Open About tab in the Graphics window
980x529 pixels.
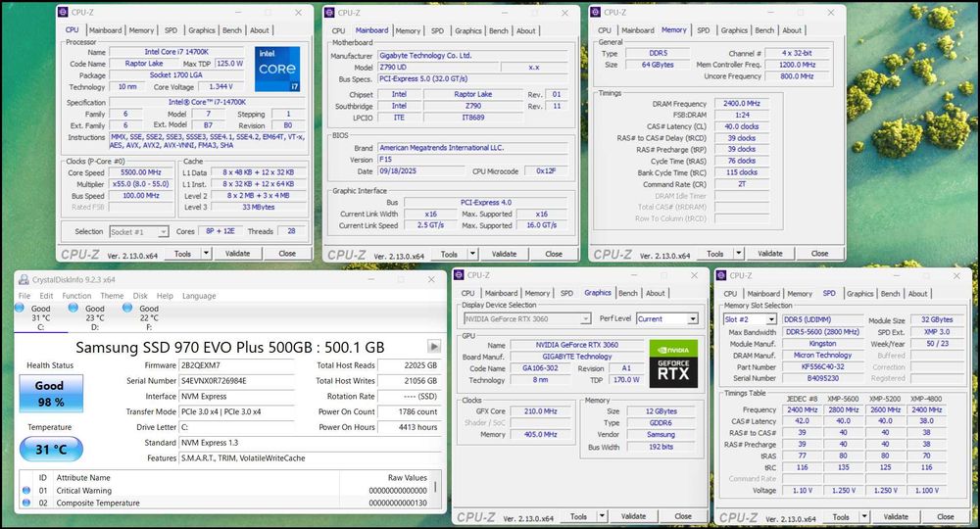click(x=655, y=293)
